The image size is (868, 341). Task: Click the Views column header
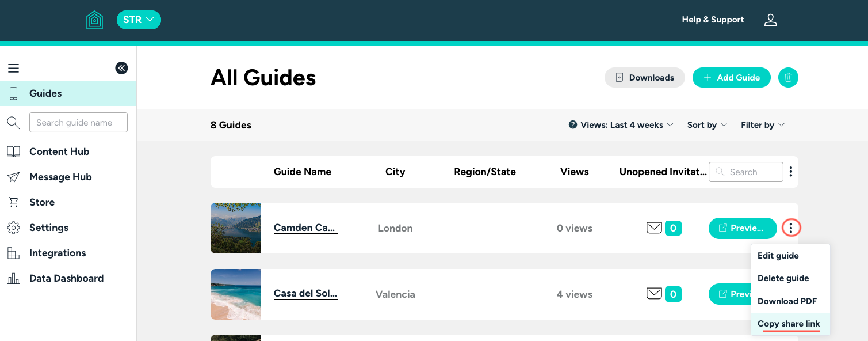coord(575,172)
